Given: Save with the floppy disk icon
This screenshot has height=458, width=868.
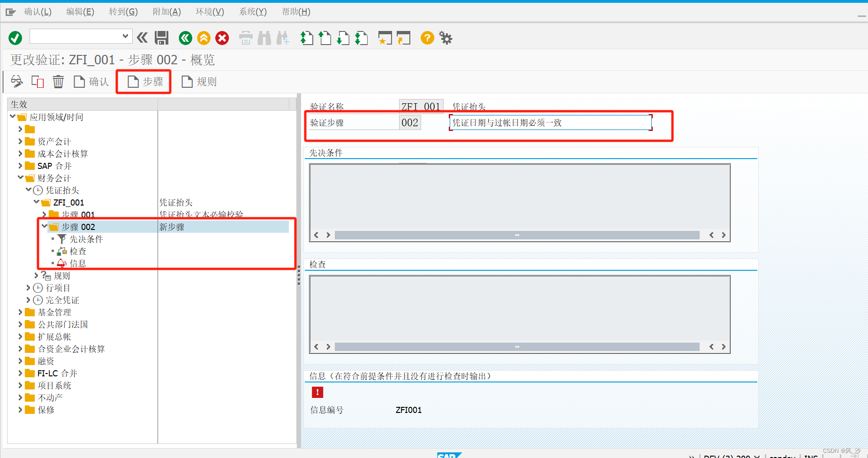Looking at the screenshot, I should (x=162, y=38).
